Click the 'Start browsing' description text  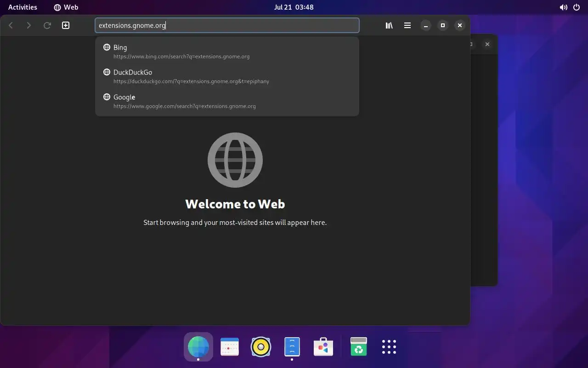coord(235,222)
